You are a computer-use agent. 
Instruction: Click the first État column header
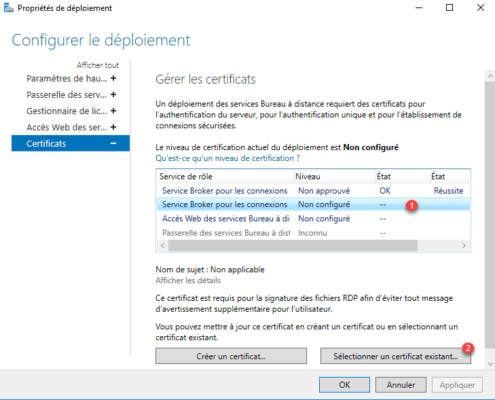click(402, 176)
